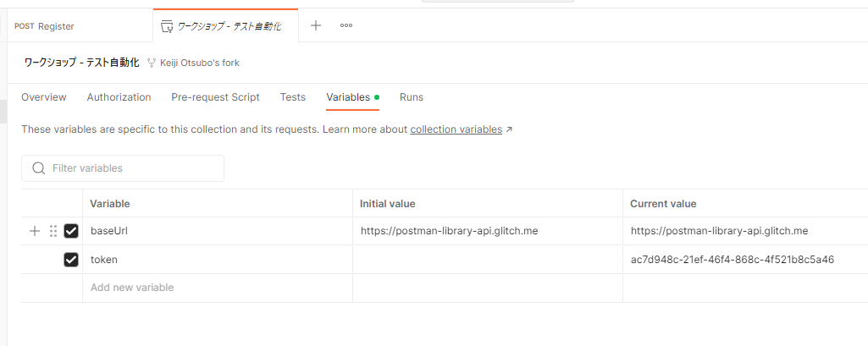The width and height of the screenshot is (868, 346).
Task: Grab the drag handle beside baseUrl
Action: (53, 231)
